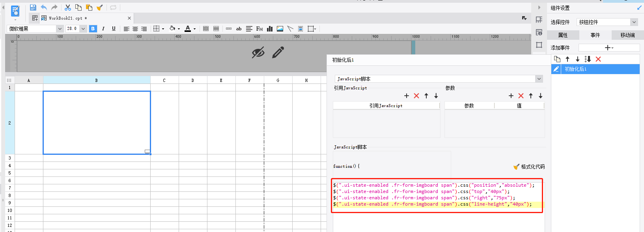The width and height of the screenshot is (644, 232).
Task: Open the select widget dropdown showing 按钮控件
Action: (607, 22)
